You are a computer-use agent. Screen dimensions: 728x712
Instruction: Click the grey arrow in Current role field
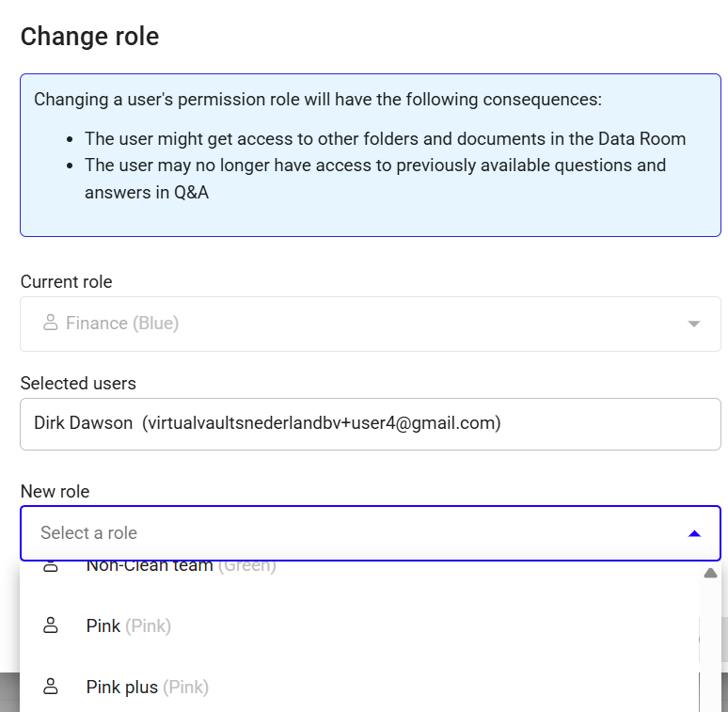pos(693,324)
